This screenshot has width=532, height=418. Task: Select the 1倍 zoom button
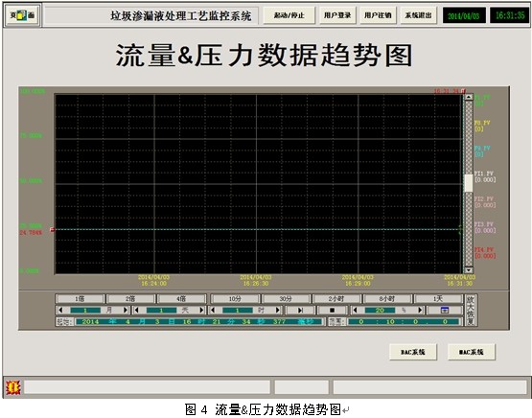pos(80,299)
